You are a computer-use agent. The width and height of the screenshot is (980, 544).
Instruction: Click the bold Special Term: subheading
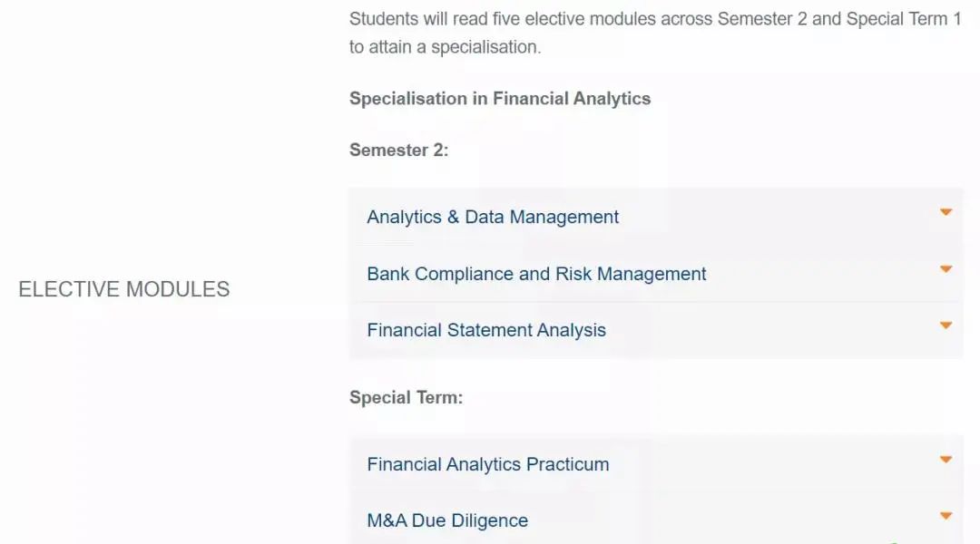tap(406, 398)
